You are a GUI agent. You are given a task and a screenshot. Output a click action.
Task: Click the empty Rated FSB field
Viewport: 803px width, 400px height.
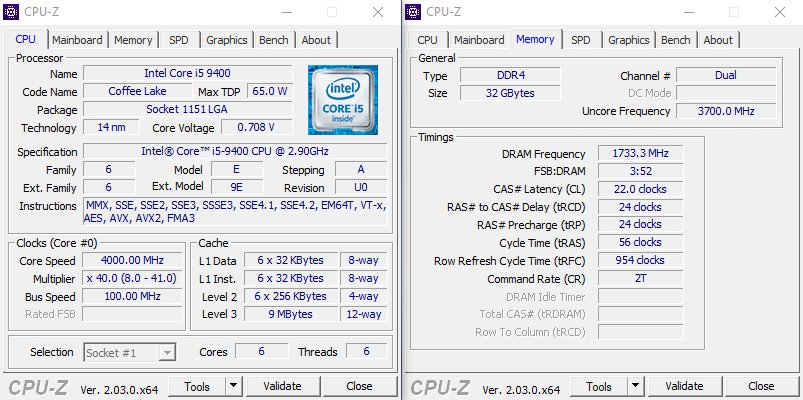pos(132,314)
